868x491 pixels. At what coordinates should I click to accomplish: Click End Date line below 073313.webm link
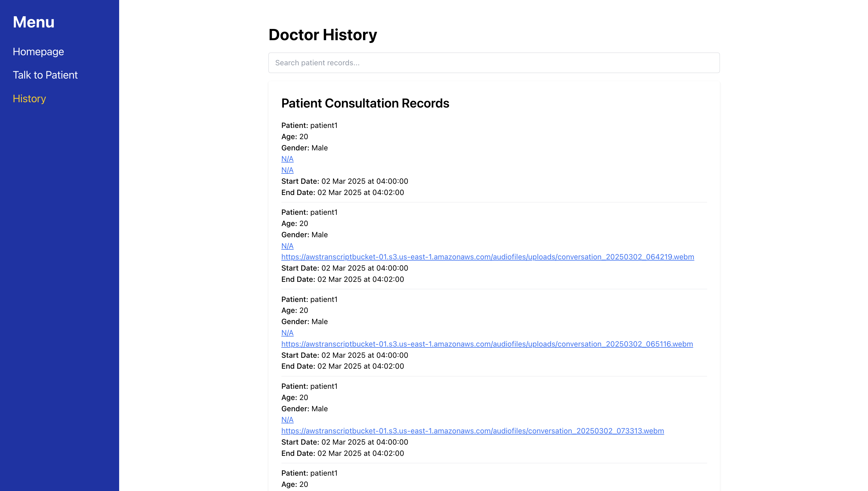[x=343, y=453]
